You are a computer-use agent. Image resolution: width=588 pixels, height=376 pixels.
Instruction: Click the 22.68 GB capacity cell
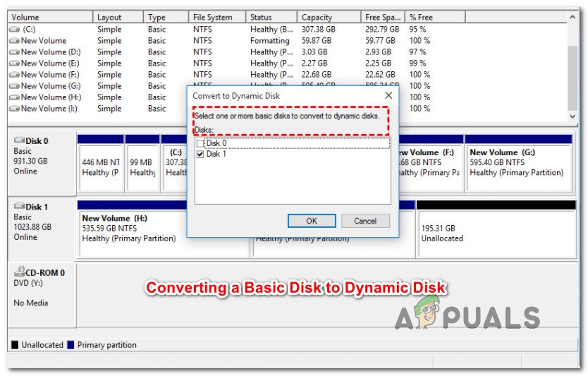317,74
